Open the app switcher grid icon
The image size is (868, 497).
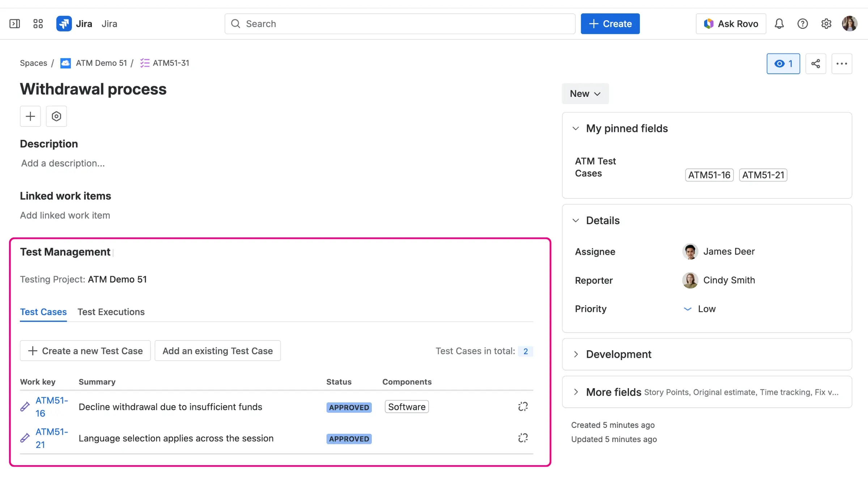tap(38, 23)
